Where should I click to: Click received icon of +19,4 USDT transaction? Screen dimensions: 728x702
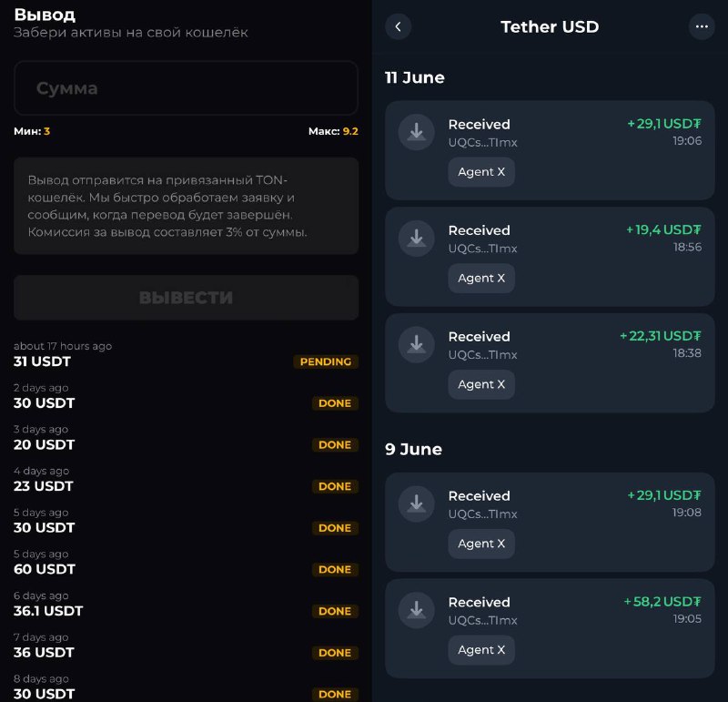[x=417, y=239]
